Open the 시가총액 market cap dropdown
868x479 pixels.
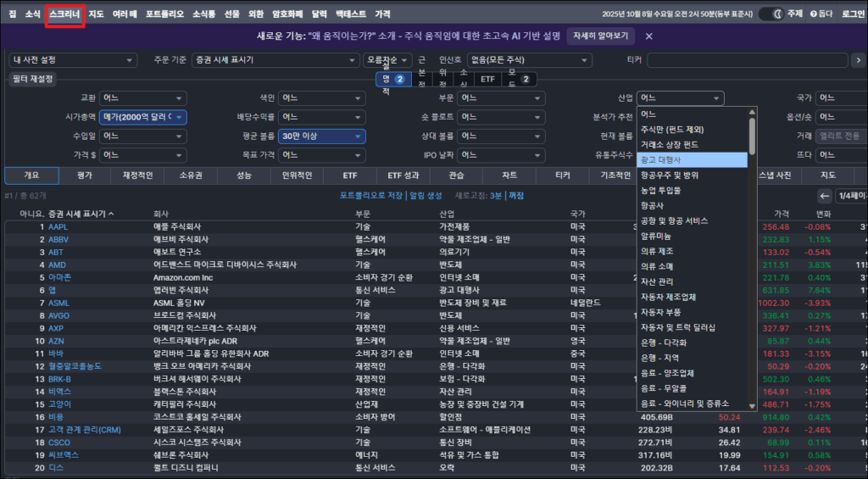[x=143, y=117]
